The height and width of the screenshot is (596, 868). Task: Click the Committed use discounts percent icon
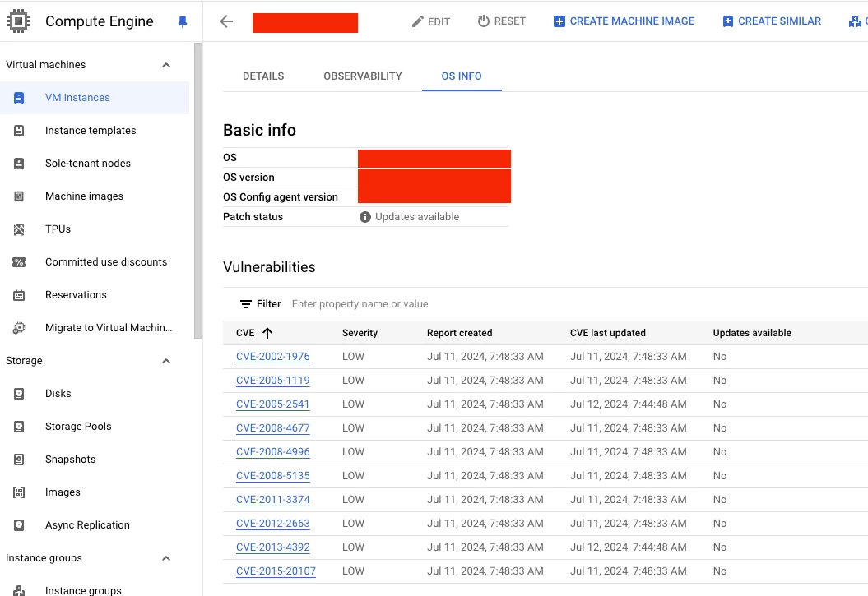click(19, 262)
